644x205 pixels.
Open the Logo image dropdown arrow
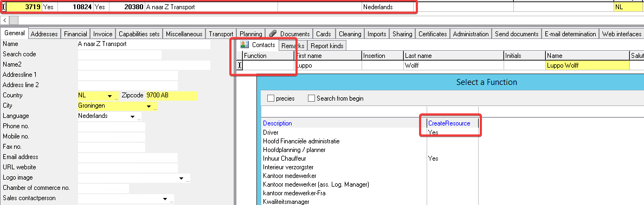click(181, 178)
